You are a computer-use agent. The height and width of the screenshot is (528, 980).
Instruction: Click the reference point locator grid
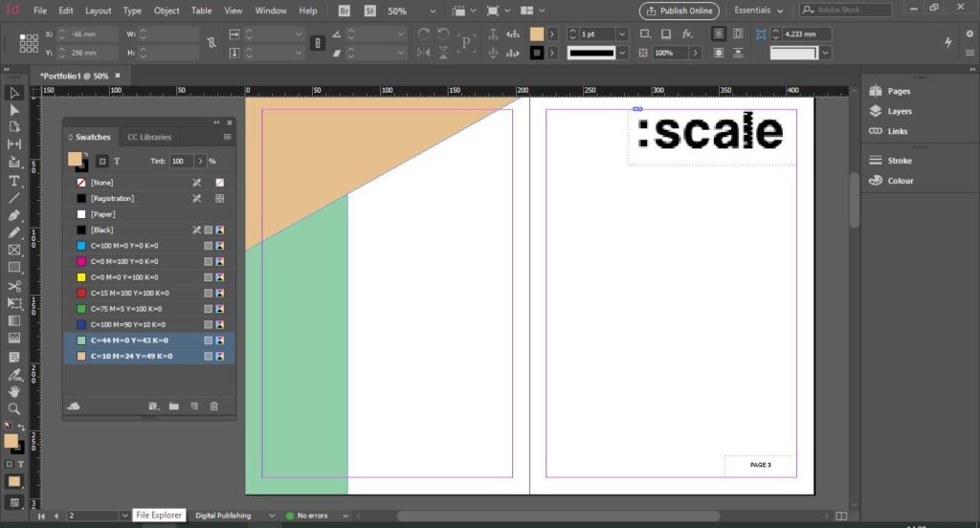click(x=29, y=43)
